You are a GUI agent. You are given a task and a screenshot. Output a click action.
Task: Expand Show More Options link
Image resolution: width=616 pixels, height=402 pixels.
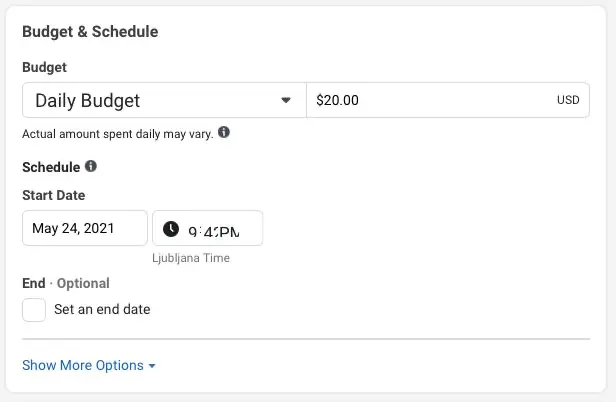tap(83, 365)
